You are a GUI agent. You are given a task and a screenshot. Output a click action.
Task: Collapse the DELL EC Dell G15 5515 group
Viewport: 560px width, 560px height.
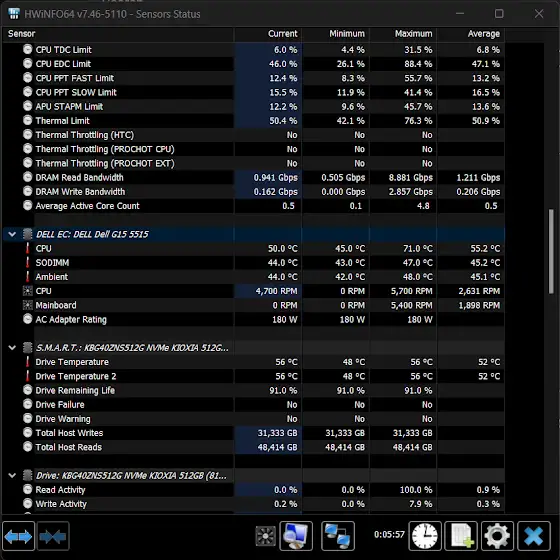(12, 234)
